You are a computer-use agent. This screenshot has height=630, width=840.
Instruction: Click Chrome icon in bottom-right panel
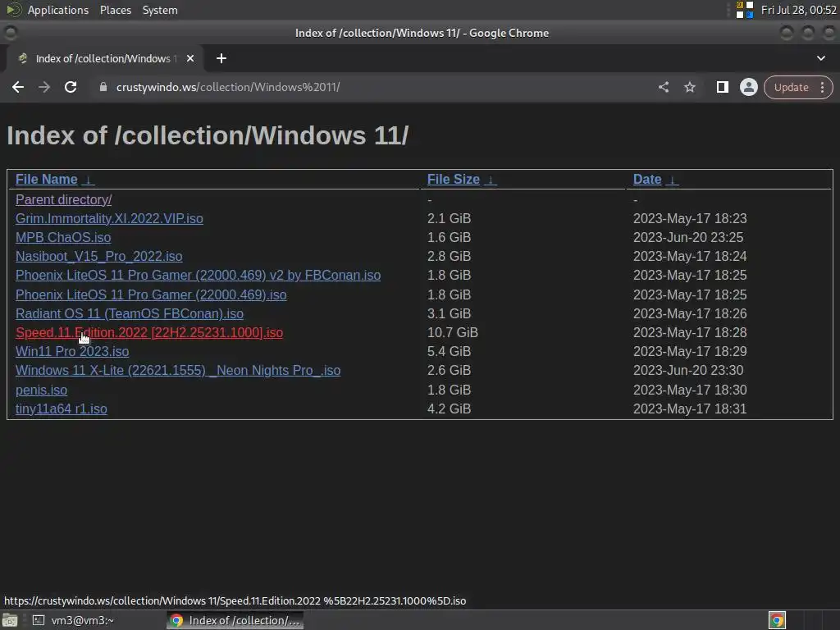[x=777, y=620]
